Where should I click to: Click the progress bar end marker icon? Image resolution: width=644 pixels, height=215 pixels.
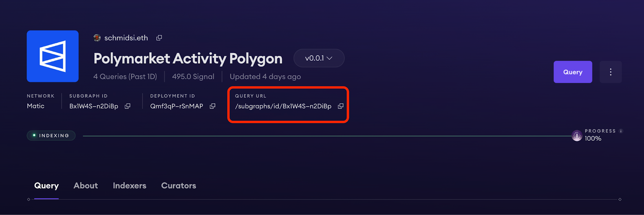(577, 136)
